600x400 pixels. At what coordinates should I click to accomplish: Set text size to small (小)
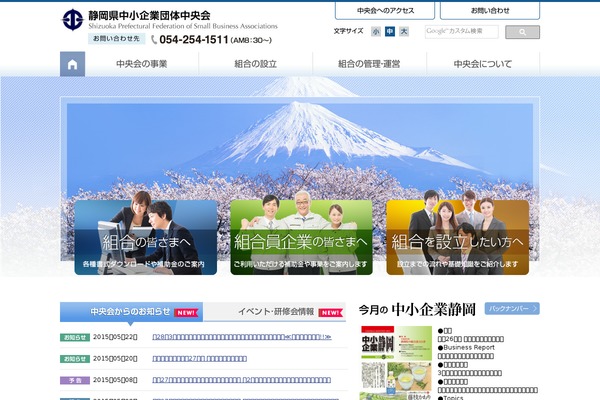click(x=376, y=31)
